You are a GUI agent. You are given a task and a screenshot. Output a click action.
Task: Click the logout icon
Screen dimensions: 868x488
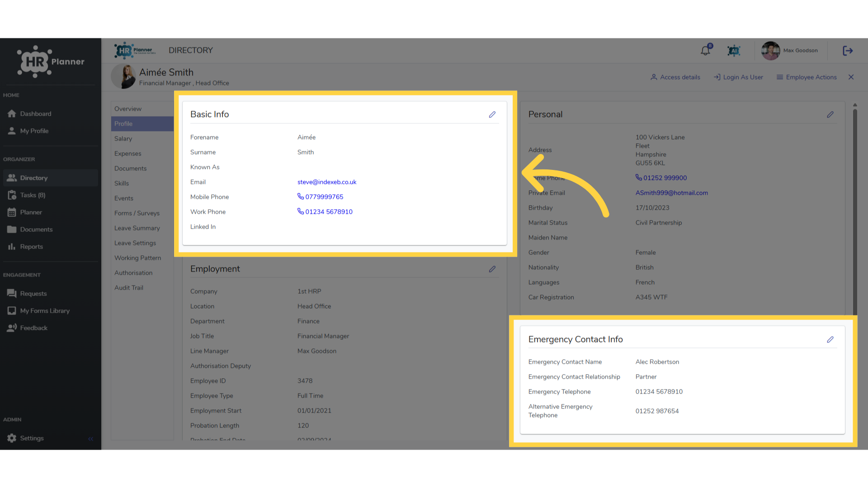click(848, 51)
